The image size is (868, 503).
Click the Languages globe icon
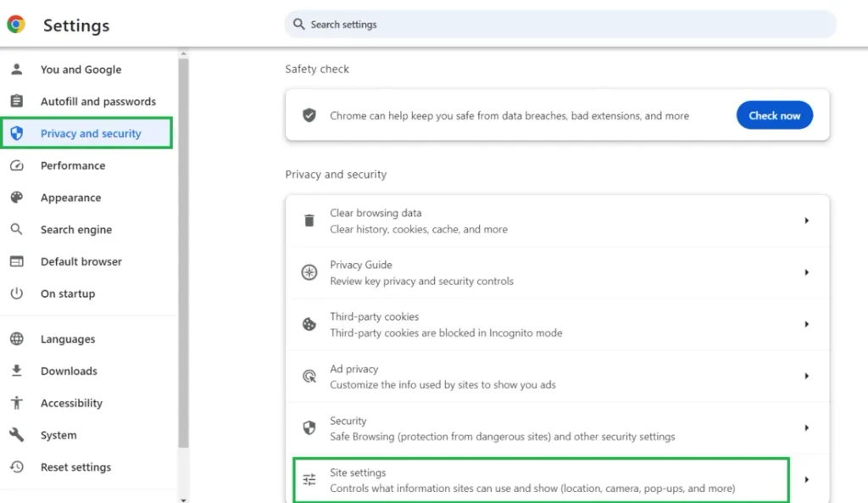(17, 338)
